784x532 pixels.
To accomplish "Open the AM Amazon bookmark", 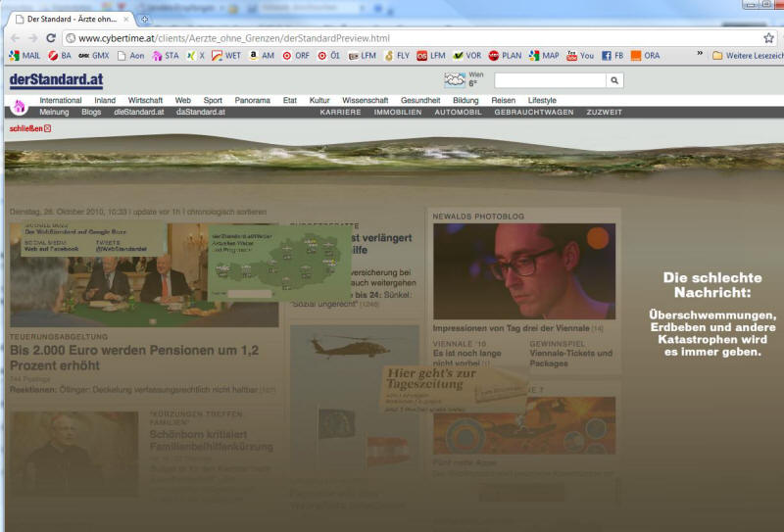I will tap(262, 56).
